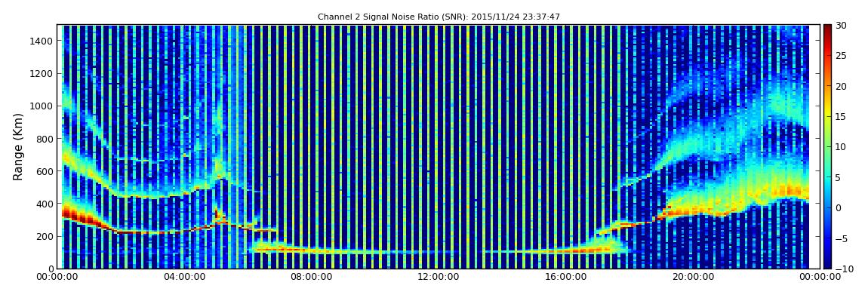Click the 15 label on the colorbar
Viewport: 868px width, 307px height.
pyautogui.click(x=842, y=117)
